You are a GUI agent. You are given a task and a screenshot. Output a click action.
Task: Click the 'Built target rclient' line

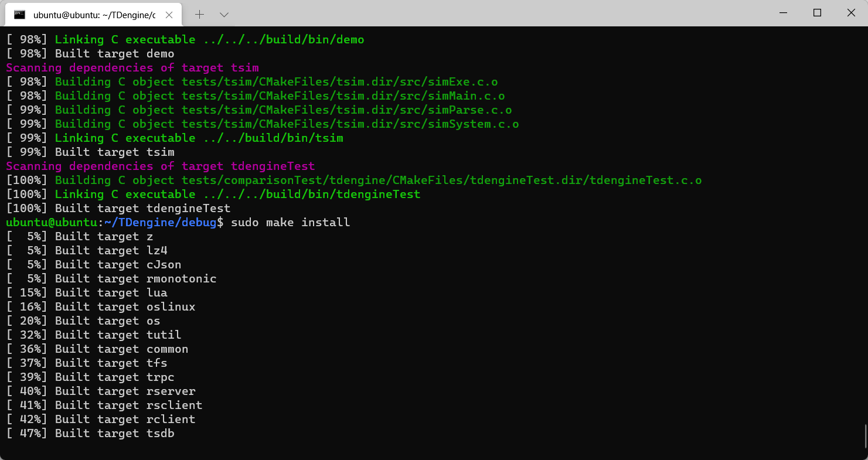(x=101, y=420)
